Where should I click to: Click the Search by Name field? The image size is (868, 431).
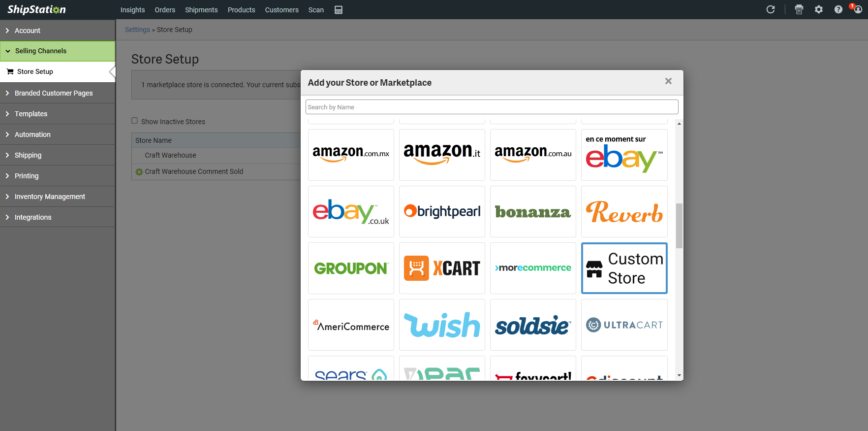(492, 107)
